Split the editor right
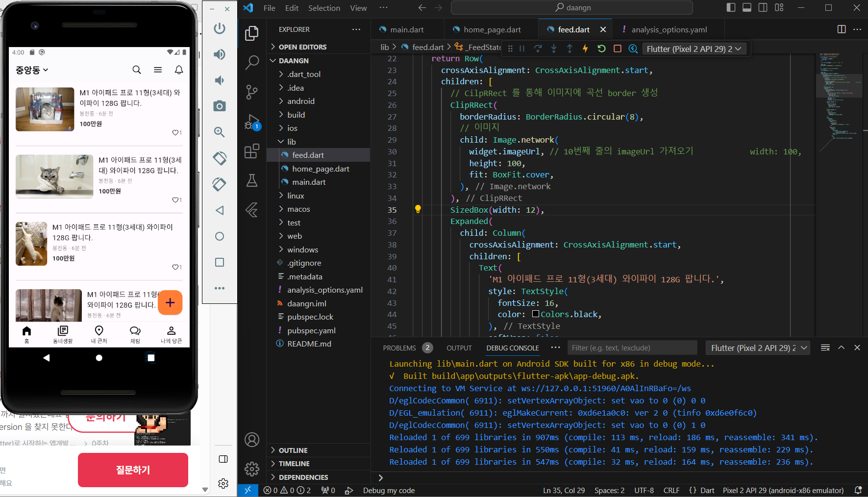 click(842, 29)
